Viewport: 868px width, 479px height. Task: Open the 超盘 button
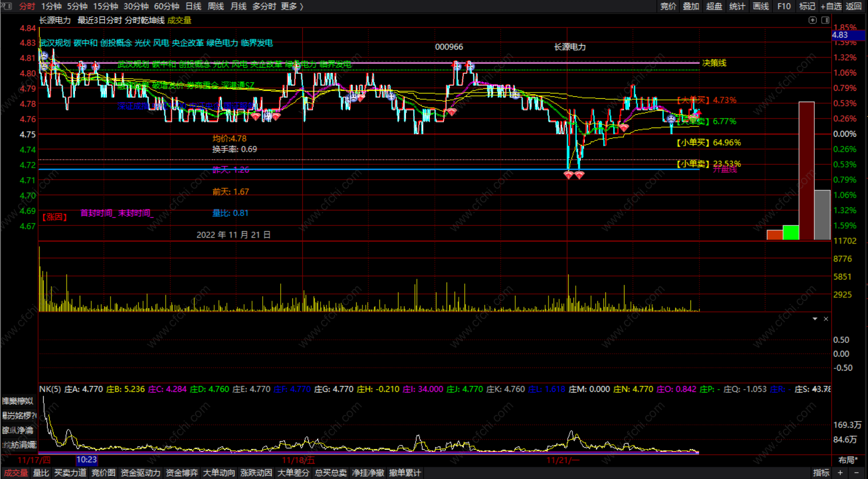click(x=714, y=6)
